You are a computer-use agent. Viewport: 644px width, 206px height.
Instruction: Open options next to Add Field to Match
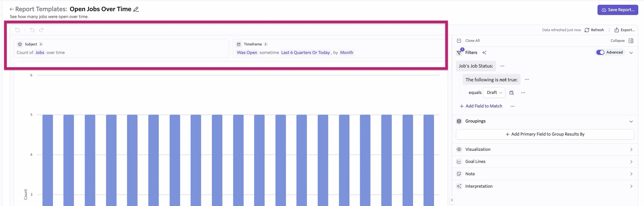[512, 106]
